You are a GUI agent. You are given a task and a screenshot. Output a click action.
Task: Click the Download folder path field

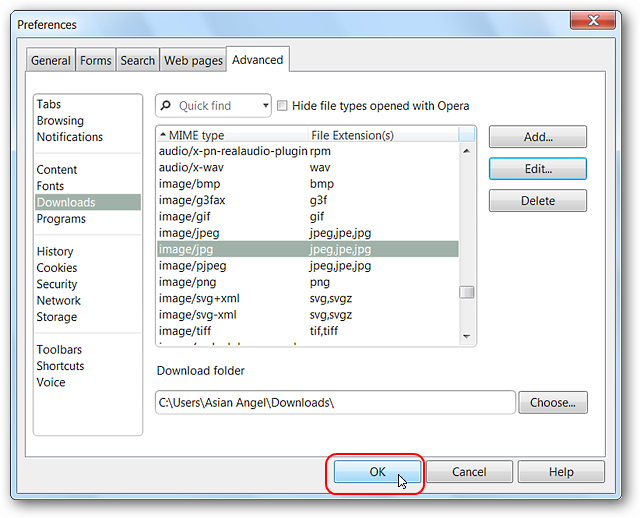pyautogui.click(x=335, y=403)
